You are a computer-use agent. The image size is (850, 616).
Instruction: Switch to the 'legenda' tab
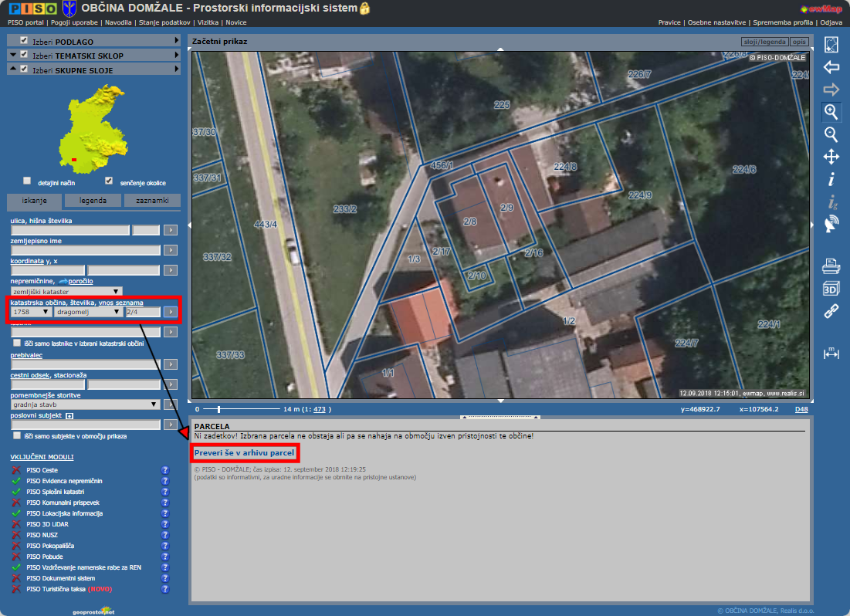click(x=93, y=201)
